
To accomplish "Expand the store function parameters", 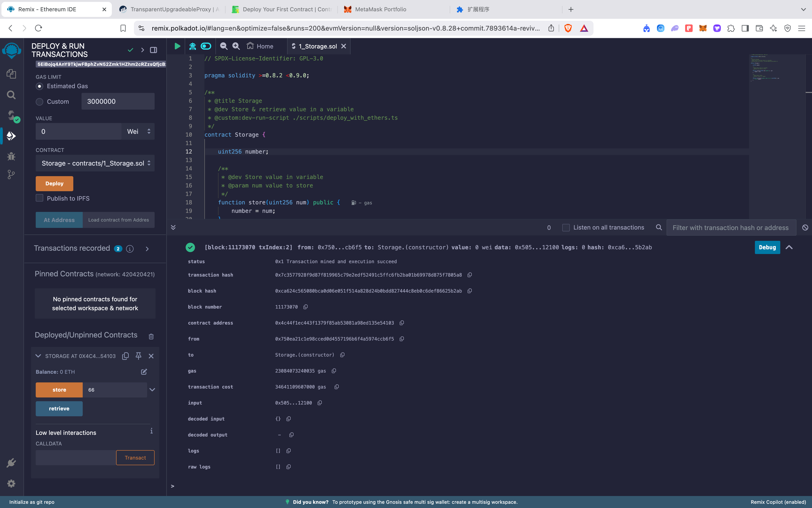I will [152, 390].
